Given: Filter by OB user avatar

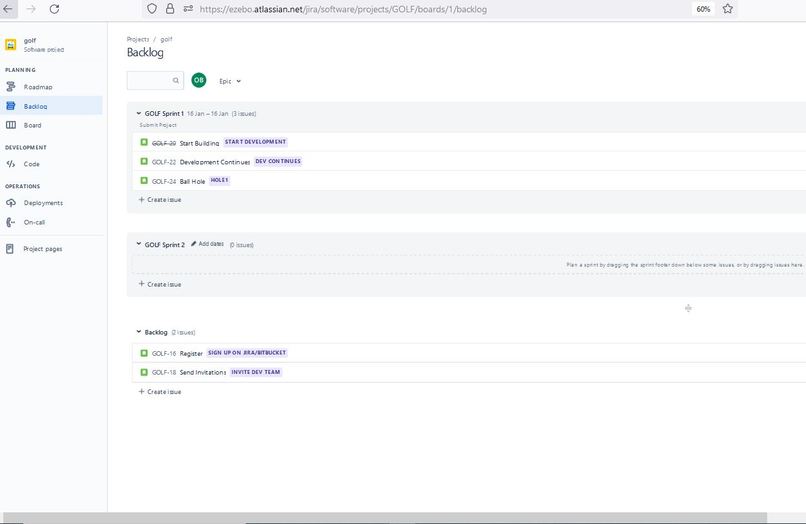Looking at the screenshot, I should (x=199, y=80).
